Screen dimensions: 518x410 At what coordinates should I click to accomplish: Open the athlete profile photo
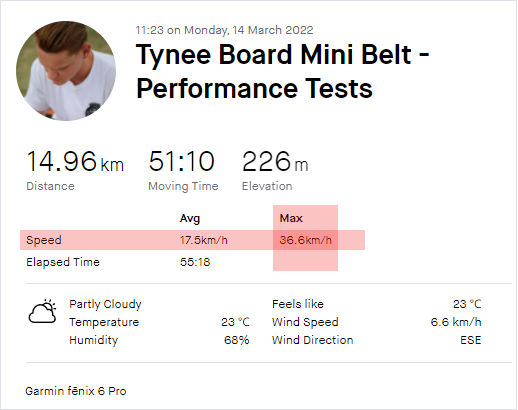66,71
